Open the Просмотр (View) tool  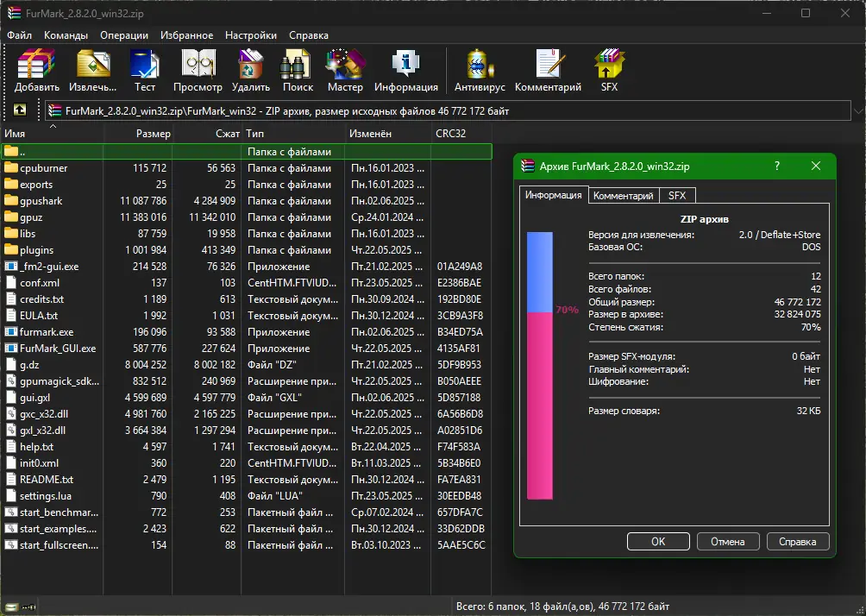tap(198, 70)
